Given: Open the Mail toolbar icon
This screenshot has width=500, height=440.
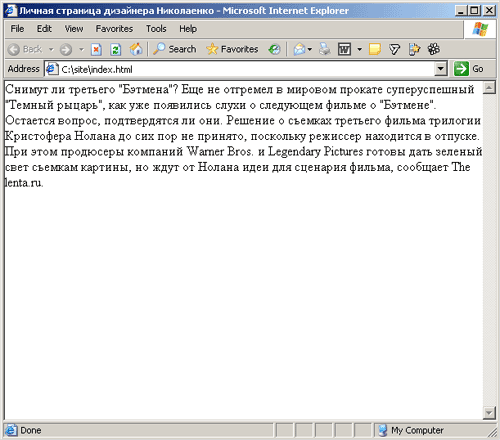Looking at the screenshot, I should coord(299,49).
